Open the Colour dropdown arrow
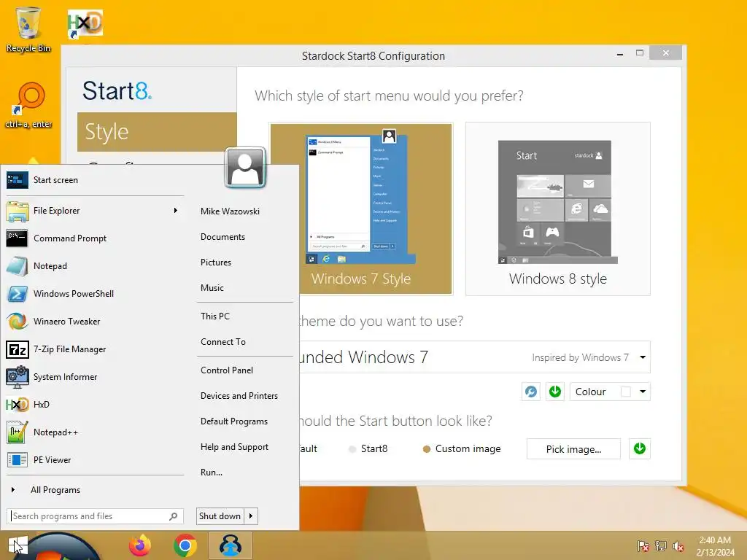Viewport: 747px width, 560px height. tap(643, 392)
